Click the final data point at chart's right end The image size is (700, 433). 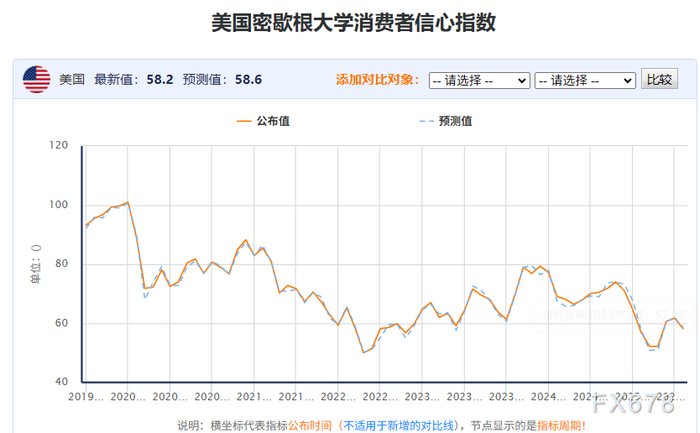(683, 329)
